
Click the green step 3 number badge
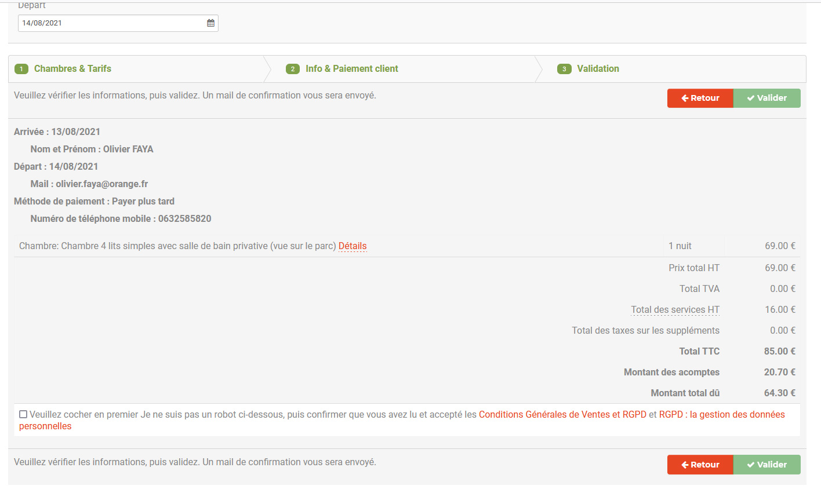point(564,69)
